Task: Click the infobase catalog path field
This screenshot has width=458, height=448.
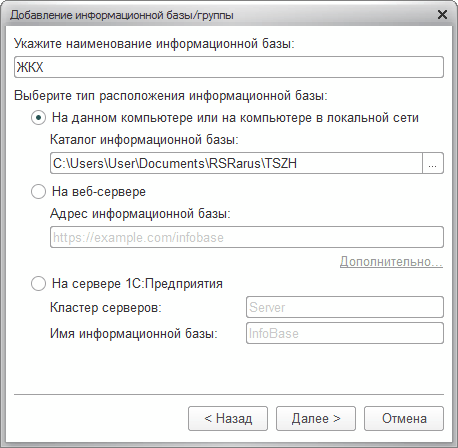Action: point(236,163)
